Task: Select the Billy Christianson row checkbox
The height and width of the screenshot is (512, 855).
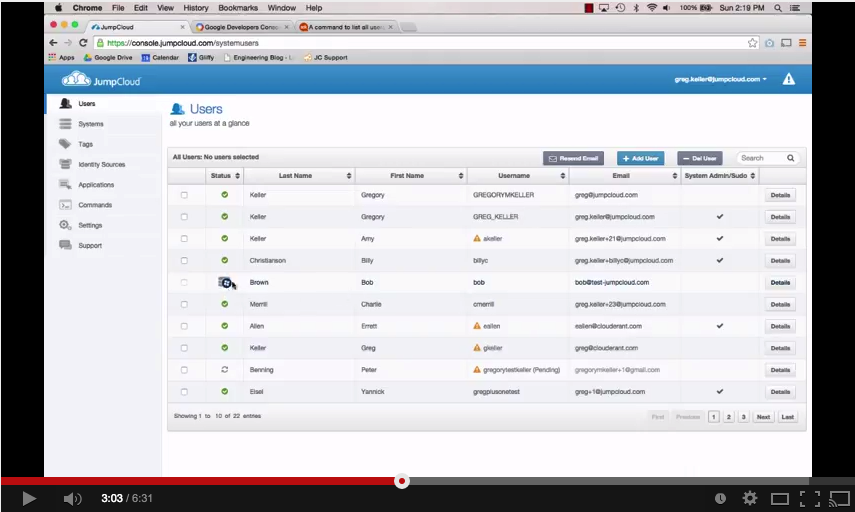Action: pos(184,260)
